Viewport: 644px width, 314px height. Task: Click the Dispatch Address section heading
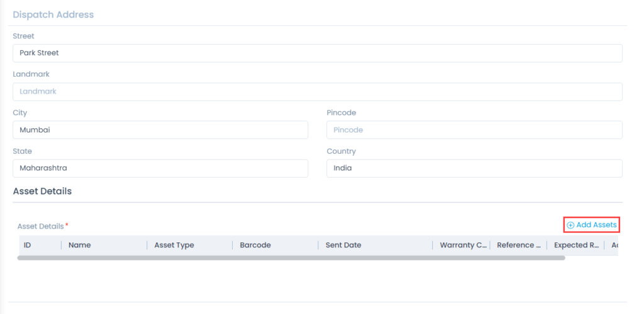tap(53, 14)
